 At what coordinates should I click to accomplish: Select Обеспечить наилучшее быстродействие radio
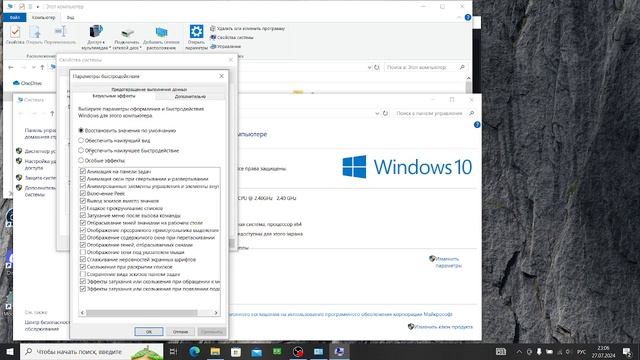(81, 151)
